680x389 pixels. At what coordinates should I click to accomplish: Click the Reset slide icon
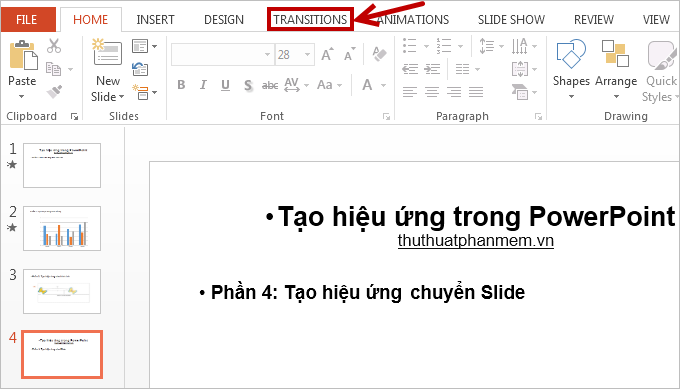coord(140,69)
